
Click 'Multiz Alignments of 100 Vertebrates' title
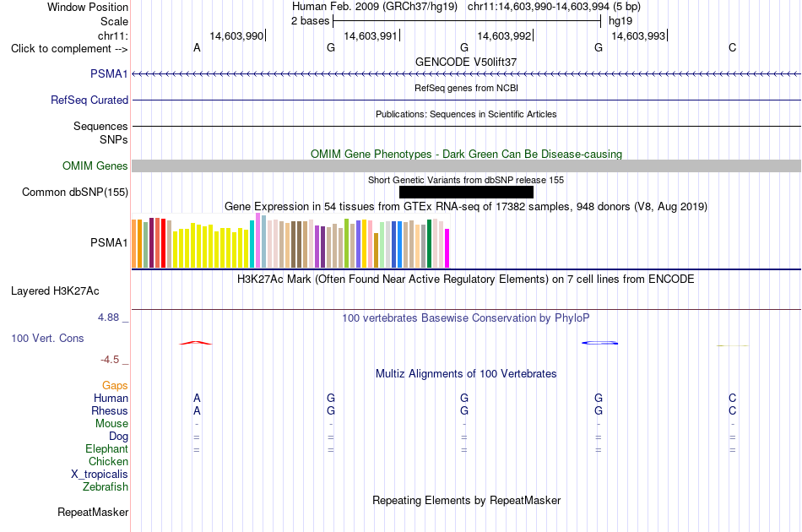coord(466,374)
